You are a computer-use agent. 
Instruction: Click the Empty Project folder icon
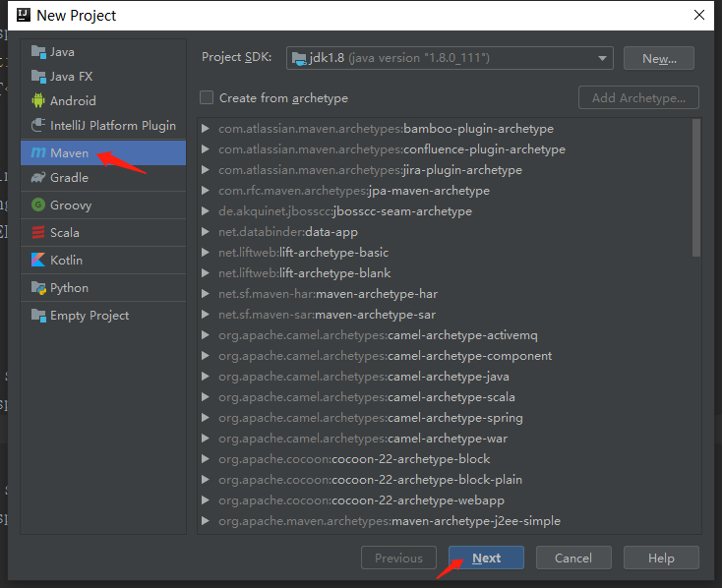(x=38, y=316)
